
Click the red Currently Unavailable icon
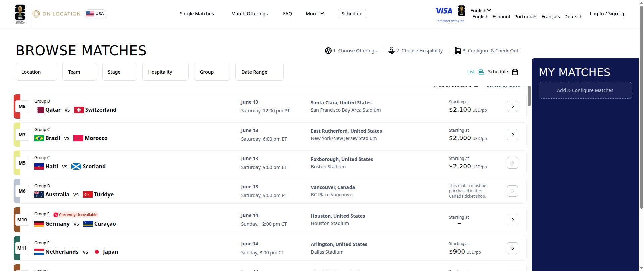click(56, 215)
